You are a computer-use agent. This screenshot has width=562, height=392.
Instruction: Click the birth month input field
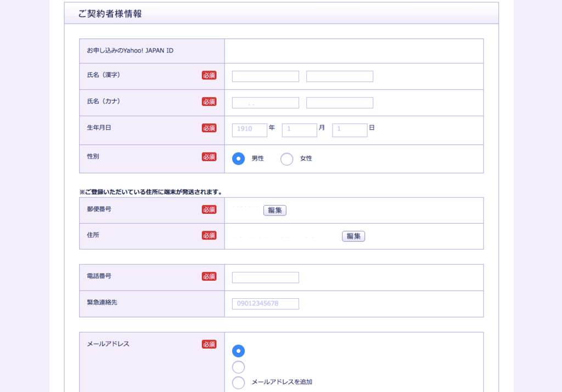coord(300,130)
